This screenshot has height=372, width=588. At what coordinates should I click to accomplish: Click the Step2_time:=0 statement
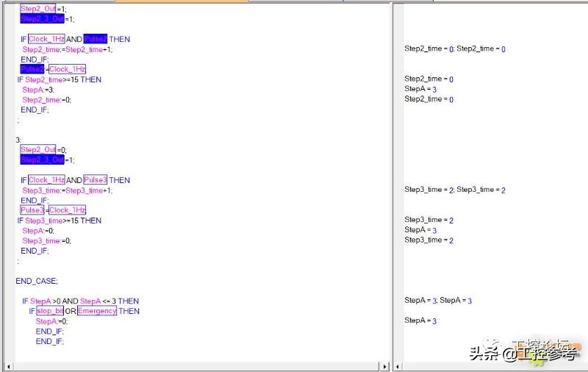point(46,100)
